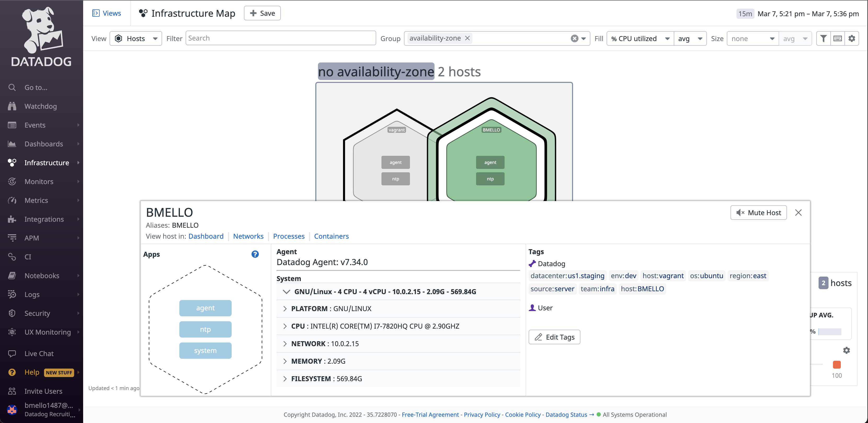Select the agent app in Apps panel
The height and width of the screenshot is (423, 868).
click(205, 308)
